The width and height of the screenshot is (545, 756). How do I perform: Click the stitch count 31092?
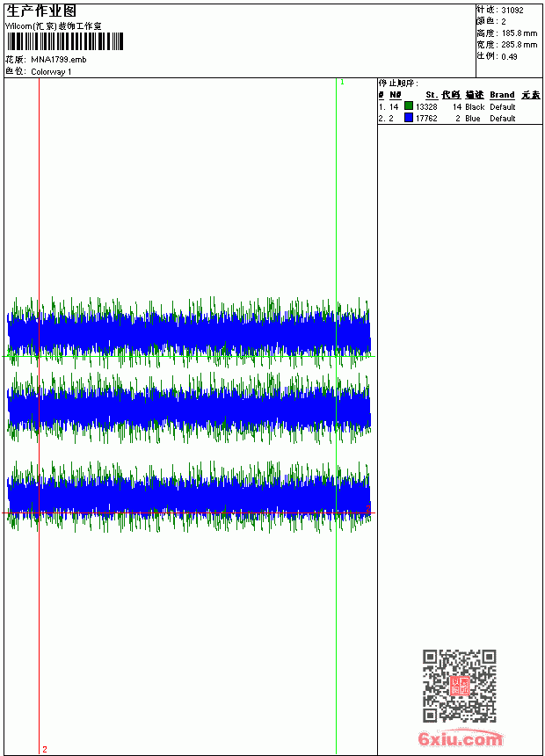tap(512, 11)
